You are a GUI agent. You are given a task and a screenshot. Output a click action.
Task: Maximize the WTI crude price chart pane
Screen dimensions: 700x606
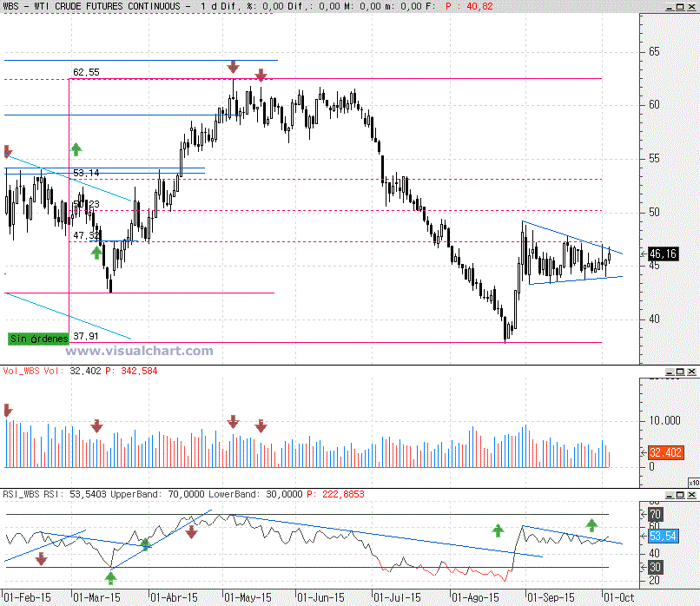pyautogui.click(x=680, y=7)
